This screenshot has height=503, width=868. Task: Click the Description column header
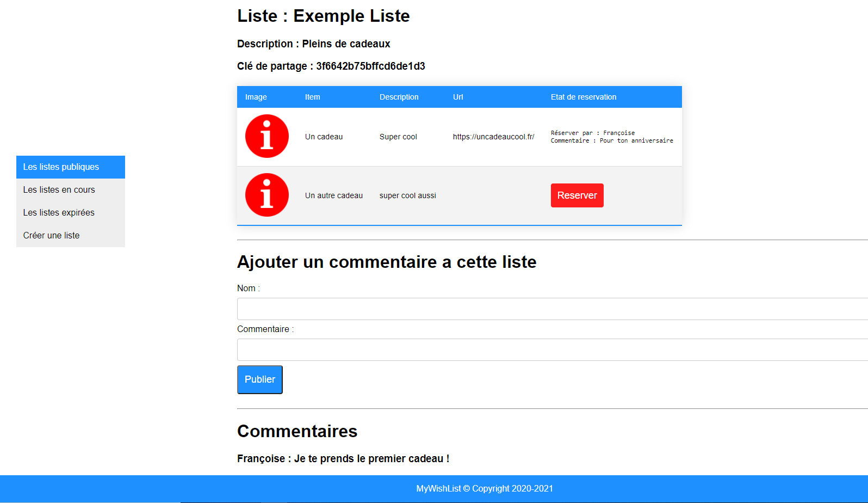pos(399,97)
